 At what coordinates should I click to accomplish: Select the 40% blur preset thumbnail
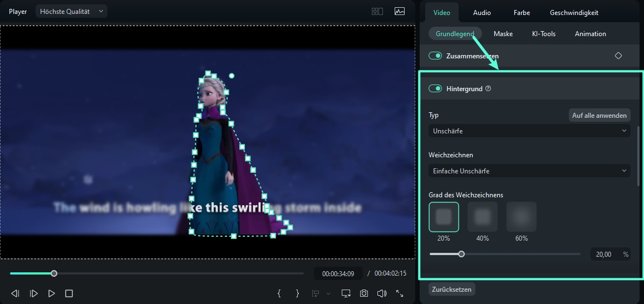483,217
